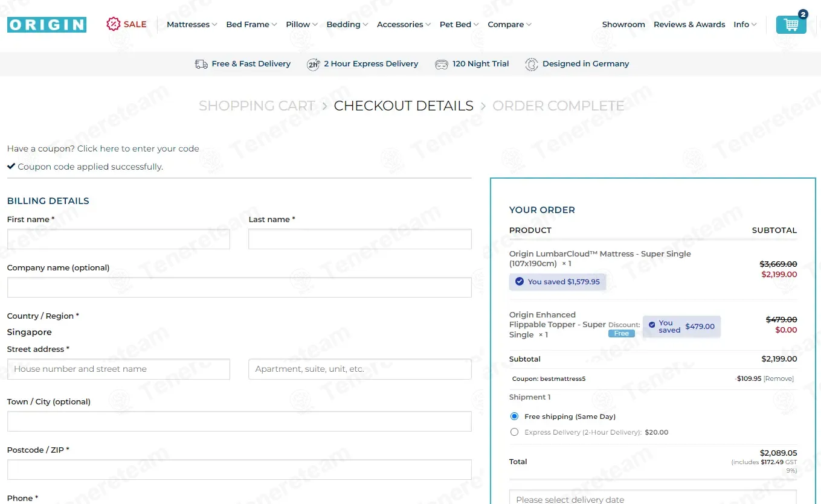Viewport: 821px width, 504px height.
Task: Expand the Accessories menu
Action: (x=404, y=25)
